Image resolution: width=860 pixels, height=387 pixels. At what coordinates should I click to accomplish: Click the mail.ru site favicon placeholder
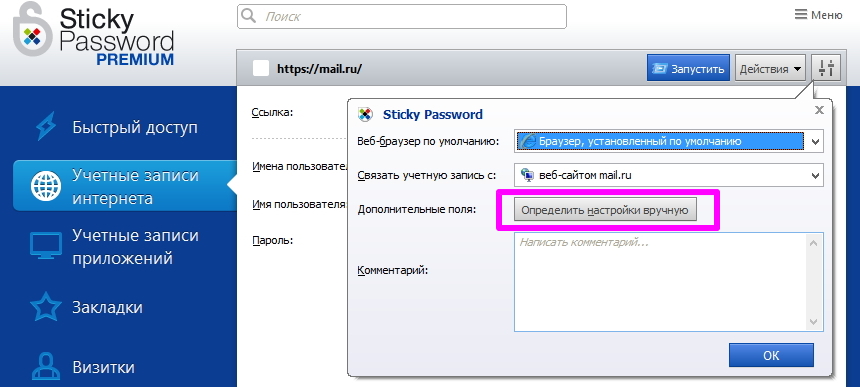261,69
